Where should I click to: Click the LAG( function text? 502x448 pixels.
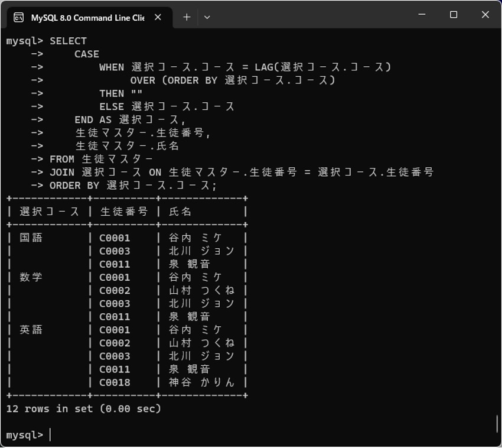point(268,67)
